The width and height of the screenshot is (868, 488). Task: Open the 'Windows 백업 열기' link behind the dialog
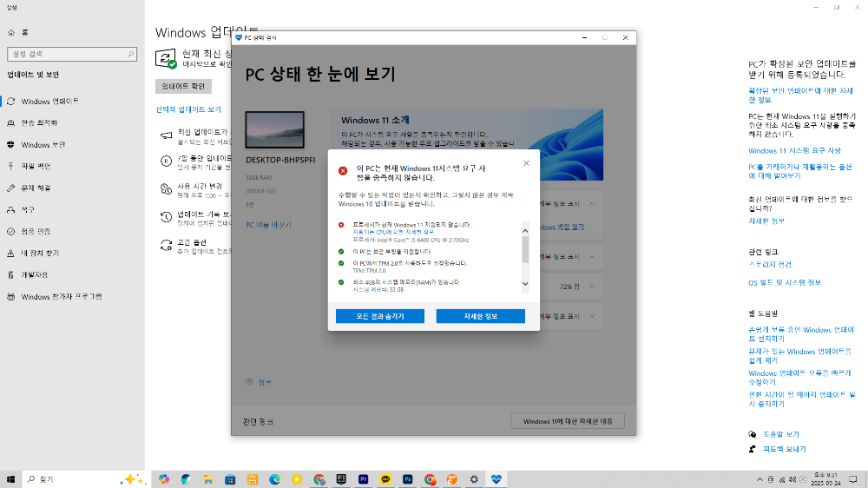562,227
